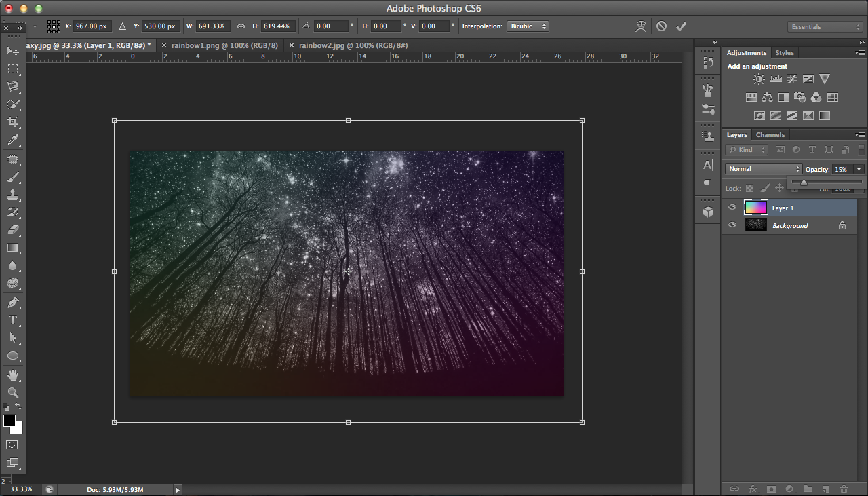Open the 3D panel cube icon
The width and height of the screenshot is (868, 496).
point(708,212)
